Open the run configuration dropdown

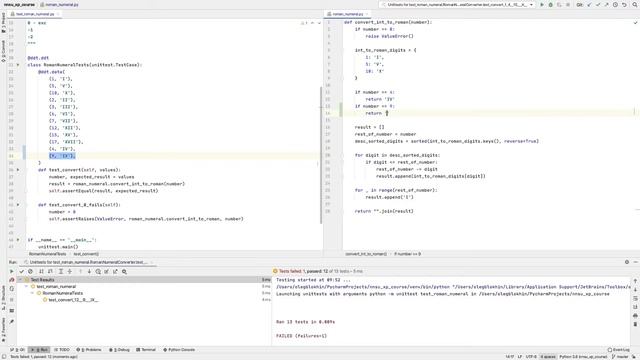pos(458,4)
